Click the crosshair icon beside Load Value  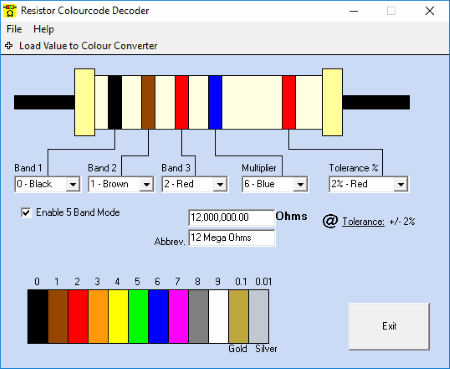point(9,46)
